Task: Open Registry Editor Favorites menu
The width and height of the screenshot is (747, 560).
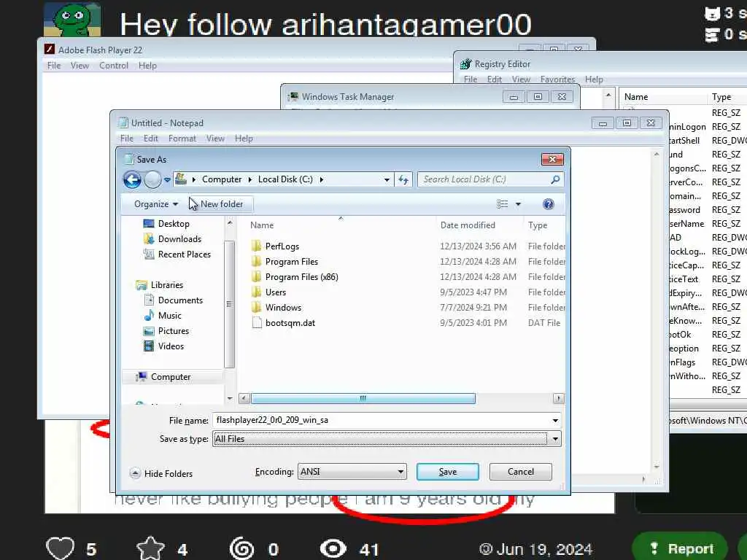Action: tap(557, 79)
